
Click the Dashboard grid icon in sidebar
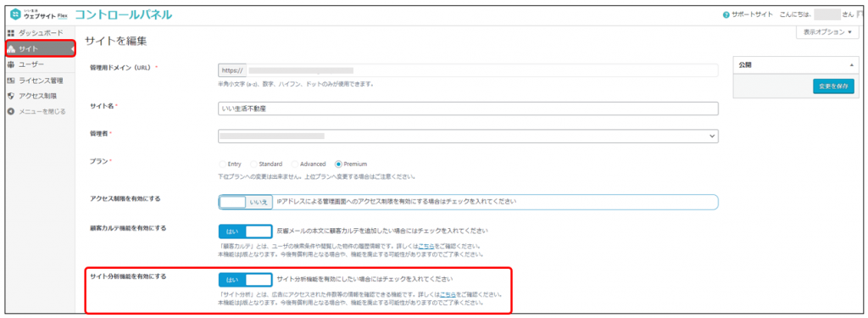[x=10, y=33]
